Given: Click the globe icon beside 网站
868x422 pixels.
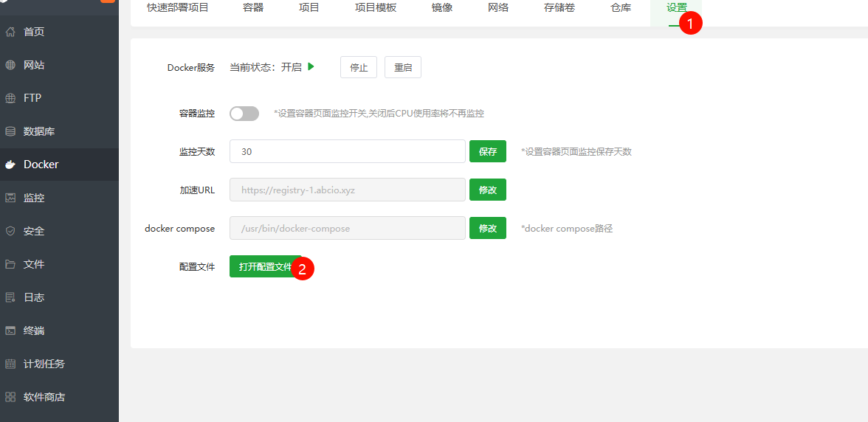Looking at the screenshot, I should (x=10, y=65).
